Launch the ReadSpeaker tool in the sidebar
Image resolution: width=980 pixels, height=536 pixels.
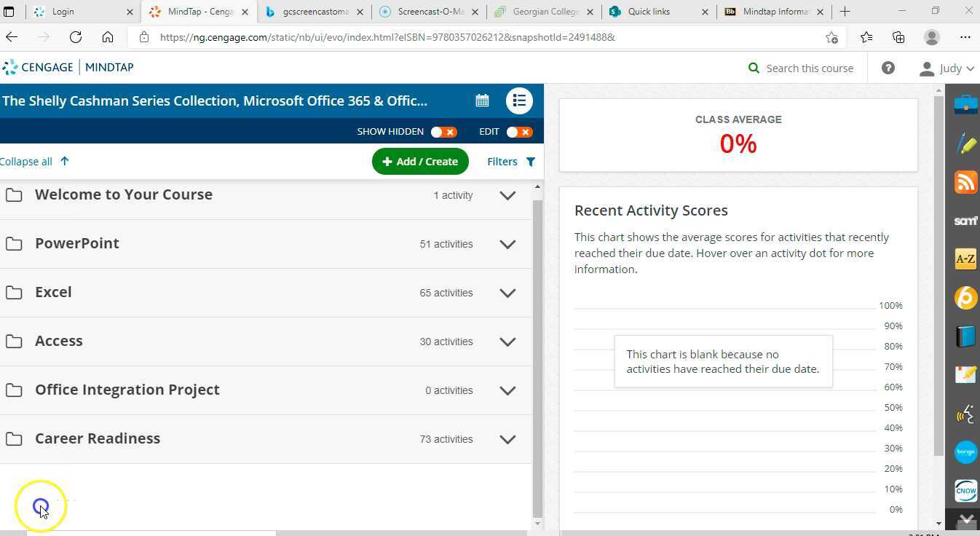(965, 414)
